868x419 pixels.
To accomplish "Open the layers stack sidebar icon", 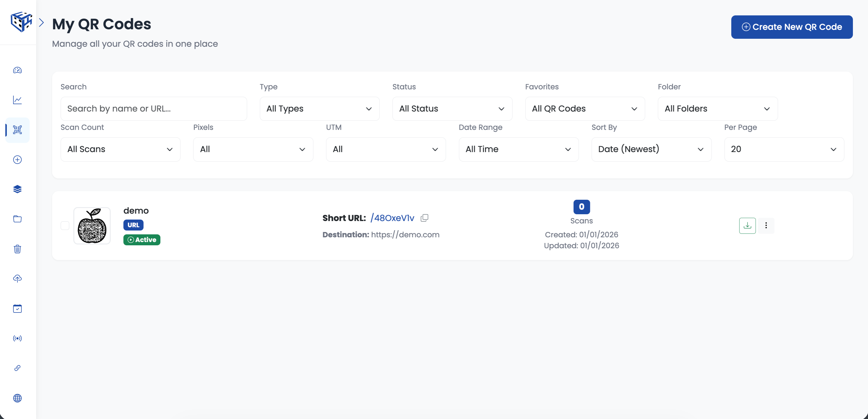I will click(17, 189).
